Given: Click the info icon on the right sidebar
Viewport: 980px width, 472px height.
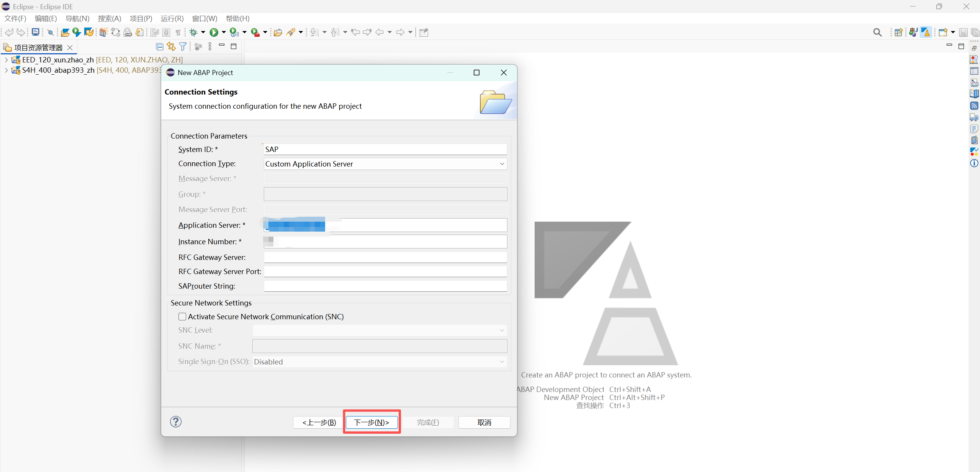Looking at the screenshot, I should (974, 163).
